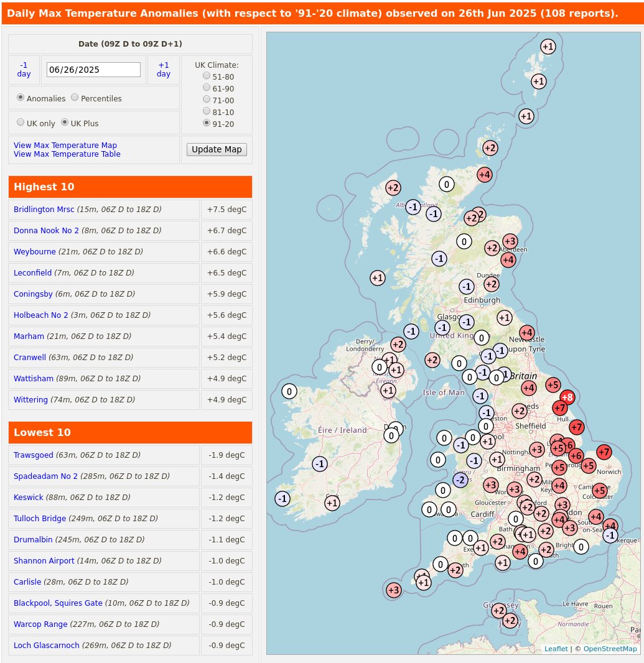Select the Percentiles radio button

point(75,98)
